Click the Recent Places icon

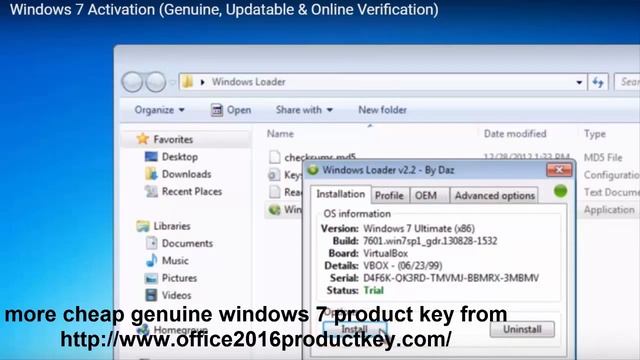[x=151, y=191]
